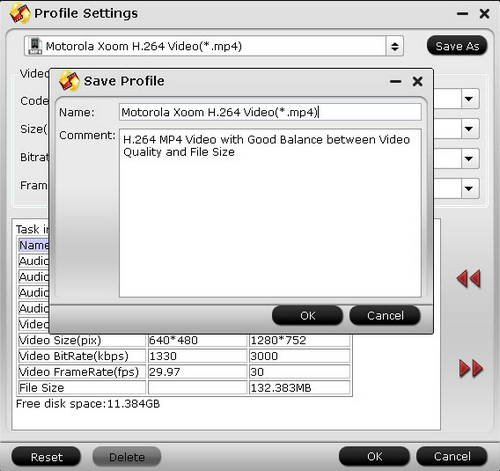
Task: Expand the Size dropdown arrow
Action: click(x=469, y=128)
